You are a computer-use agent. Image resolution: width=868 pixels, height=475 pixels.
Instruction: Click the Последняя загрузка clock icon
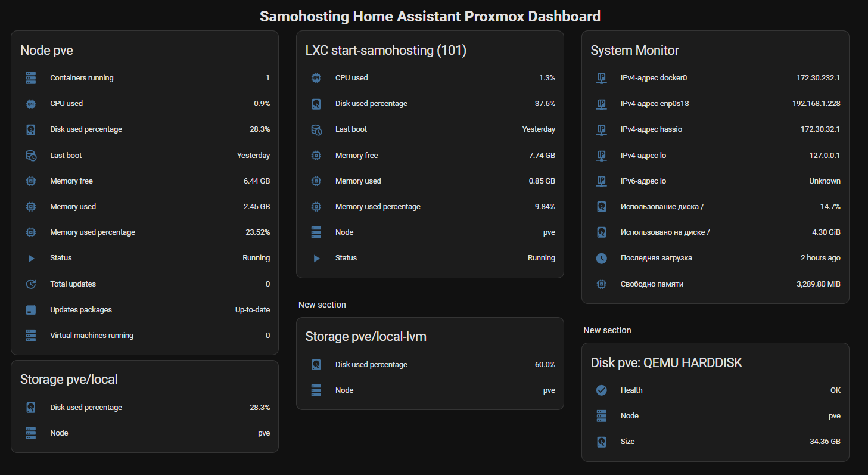pos(602,259)
